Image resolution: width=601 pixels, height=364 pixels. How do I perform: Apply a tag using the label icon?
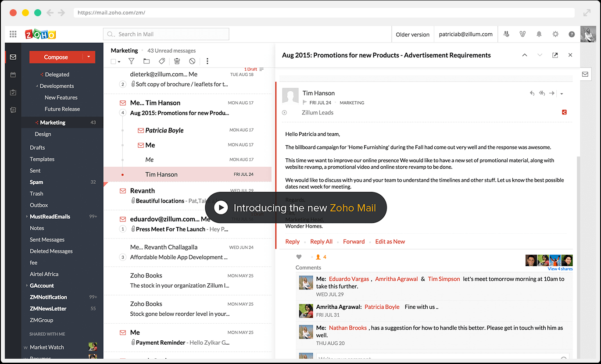162,61
